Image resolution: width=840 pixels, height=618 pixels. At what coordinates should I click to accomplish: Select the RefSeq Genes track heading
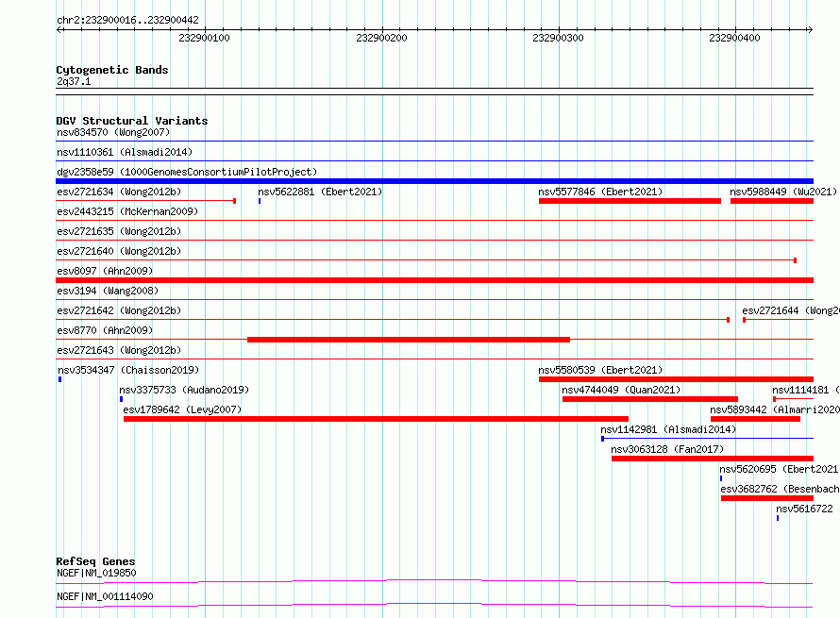coord(95,561)
